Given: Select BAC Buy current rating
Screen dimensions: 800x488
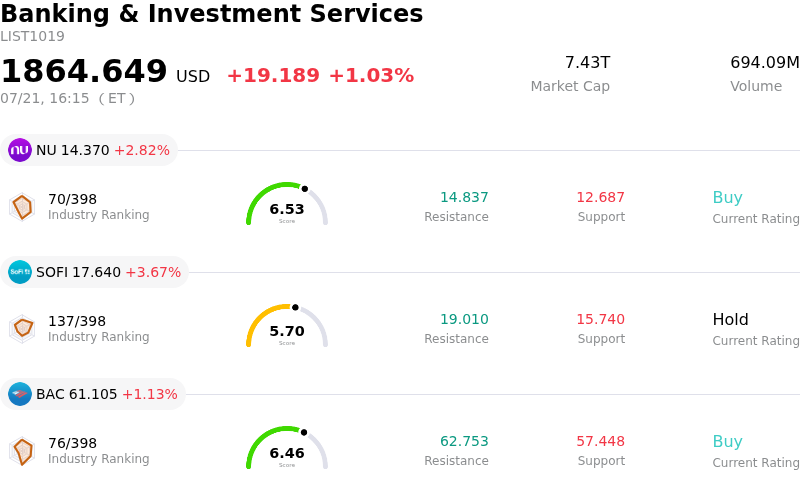Looking at the screenshot, I should coord(728,441).
